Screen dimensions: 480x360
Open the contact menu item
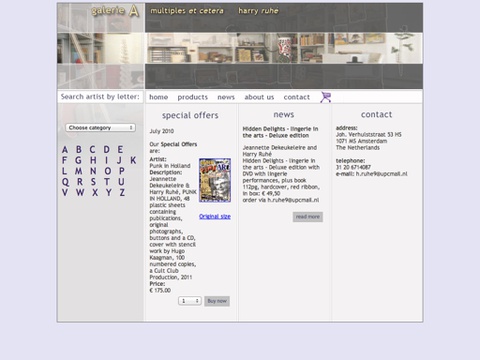tap(297, 97)
